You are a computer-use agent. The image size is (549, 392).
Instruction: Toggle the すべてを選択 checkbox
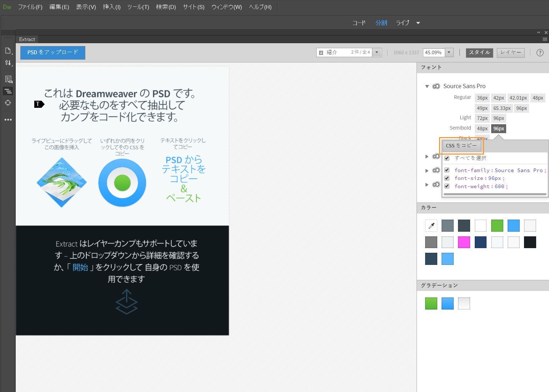[x=447, y=158]
